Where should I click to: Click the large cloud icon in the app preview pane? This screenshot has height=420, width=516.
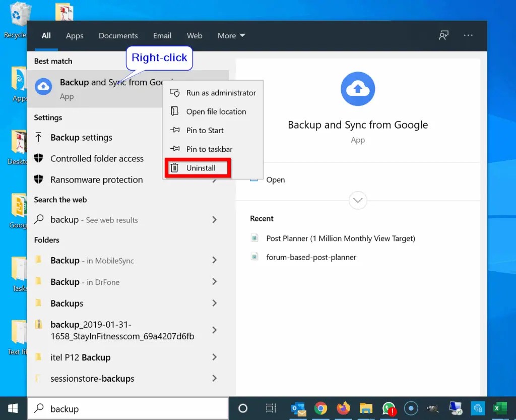tap(358, 88)
